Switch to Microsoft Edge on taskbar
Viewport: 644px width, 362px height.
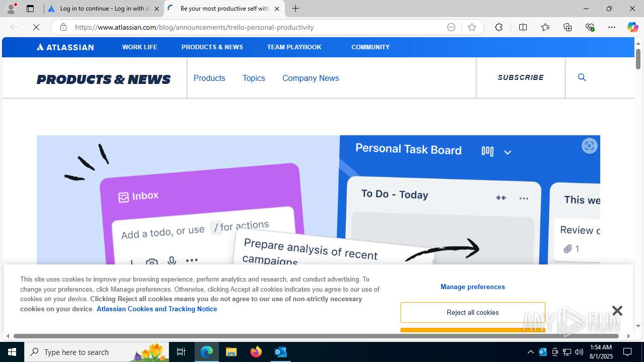pyautogui.click(x=207, y=352)
